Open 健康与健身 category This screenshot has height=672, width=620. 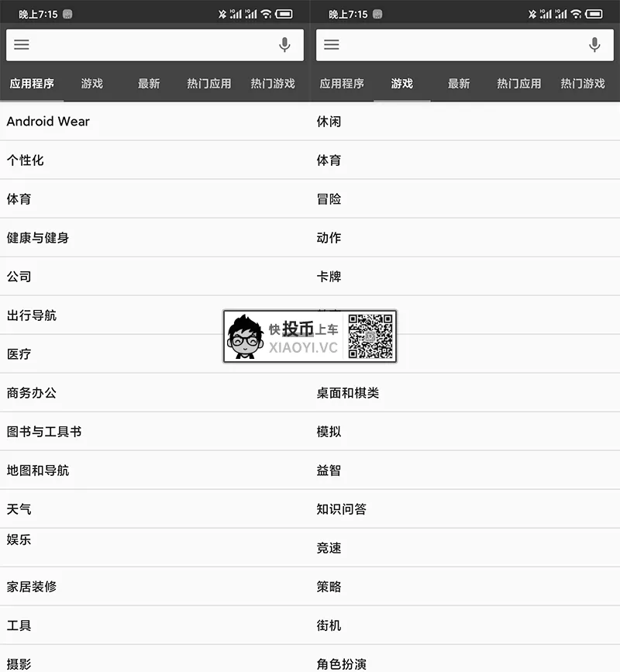pyautogui.click(x=155, y=238)
